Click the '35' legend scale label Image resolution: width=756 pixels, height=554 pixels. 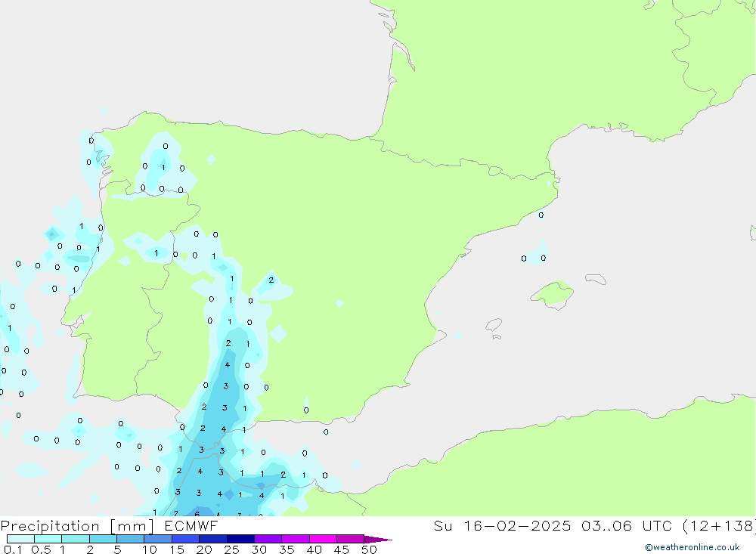287,549
